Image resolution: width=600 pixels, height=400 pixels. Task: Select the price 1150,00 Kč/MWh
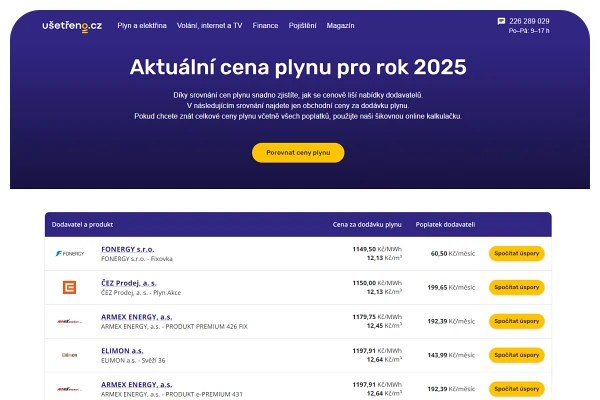pyautogui.click(x=377, y=283)
